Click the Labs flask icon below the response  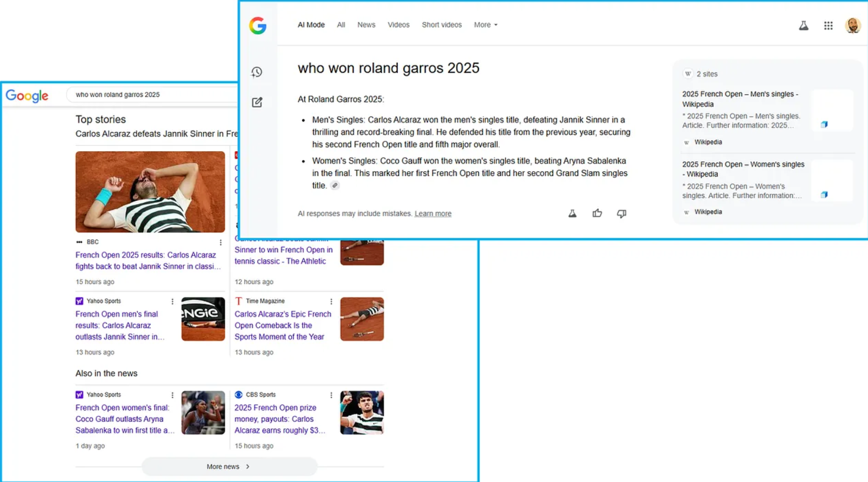[572, 213]
